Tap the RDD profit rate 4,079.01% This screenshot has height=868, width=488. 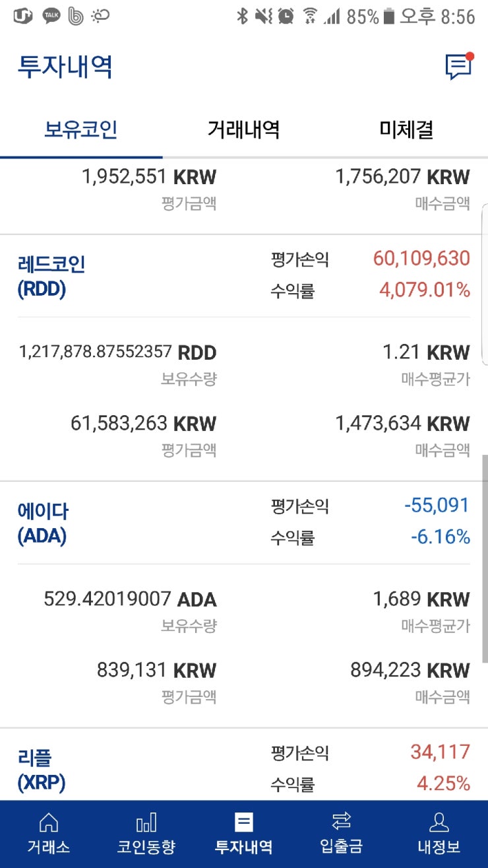click(425, 290)
